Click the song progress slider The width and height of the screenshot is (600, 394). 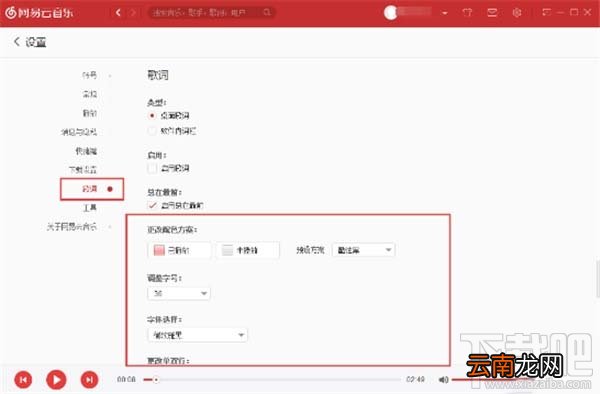[272, 379]
